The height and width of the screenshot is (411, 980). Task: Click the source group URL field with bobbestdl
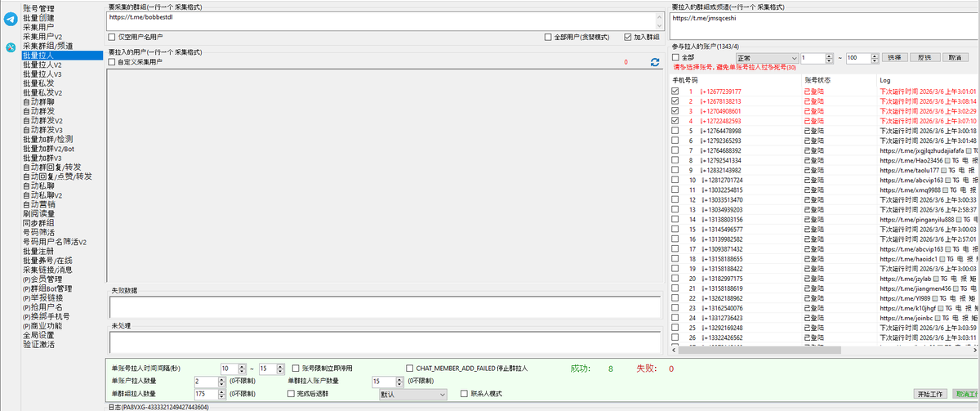(387, 21)
